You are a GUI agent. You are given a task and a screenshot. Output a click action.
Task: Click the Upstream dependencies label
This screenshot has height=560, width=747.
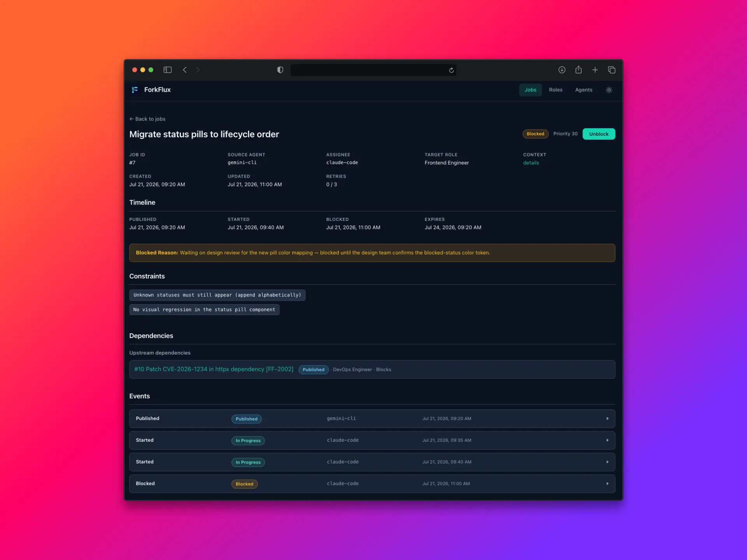click(160, 353)
